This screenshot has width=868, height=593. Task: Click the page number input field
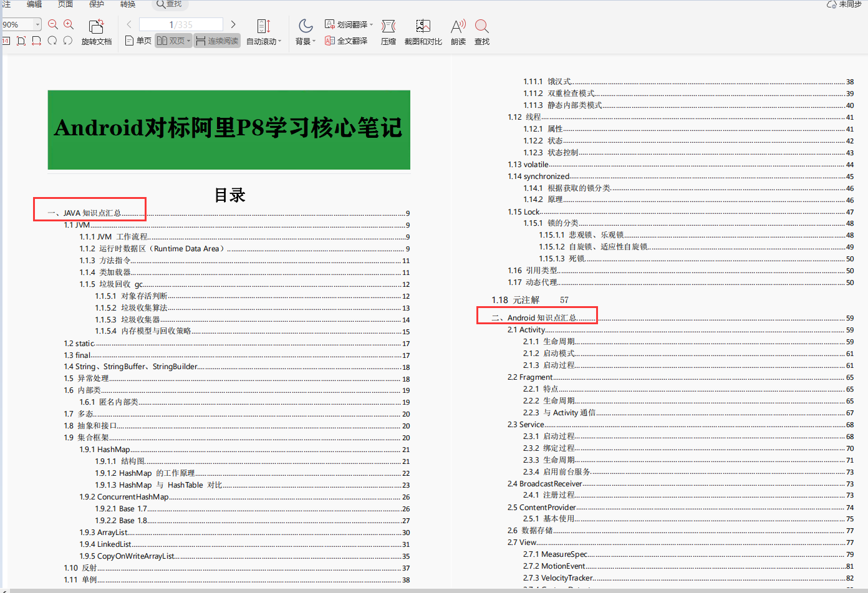click(181, 24)
